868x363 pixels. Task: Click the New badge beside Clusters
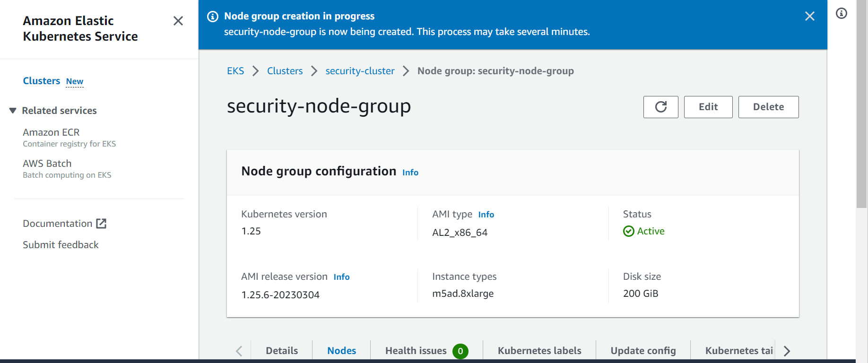coord(75,81)
